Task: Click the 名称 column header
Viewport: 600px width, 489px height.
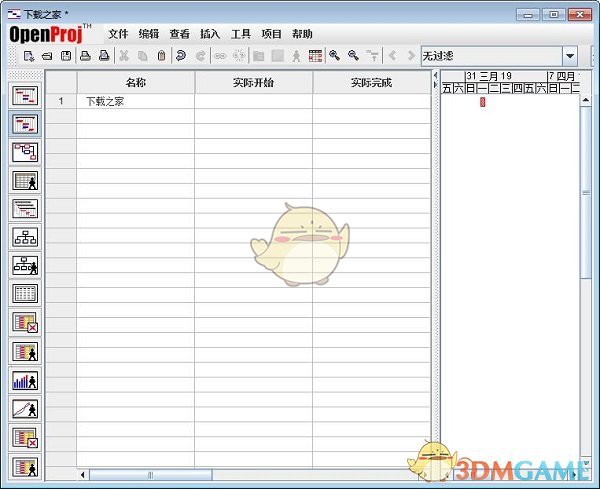Action: click(135, 83)
